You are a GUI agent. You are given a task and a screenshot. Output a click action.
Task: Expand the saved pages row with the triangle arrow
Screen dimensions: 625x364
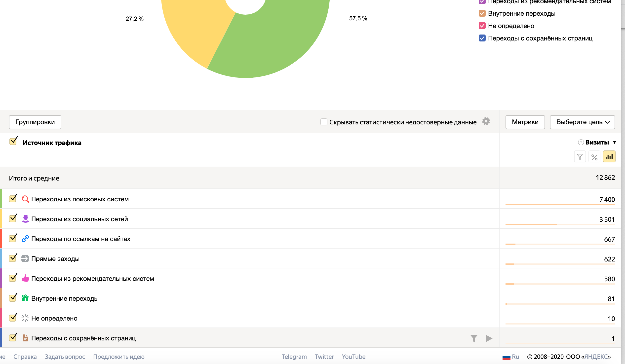(489, 338)
